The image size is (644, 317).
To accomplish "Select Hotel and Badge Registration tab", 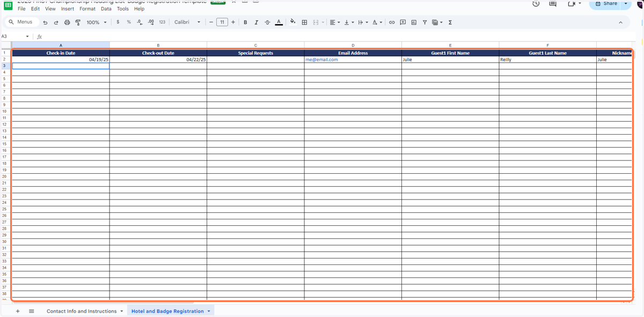I will [167, 311].
